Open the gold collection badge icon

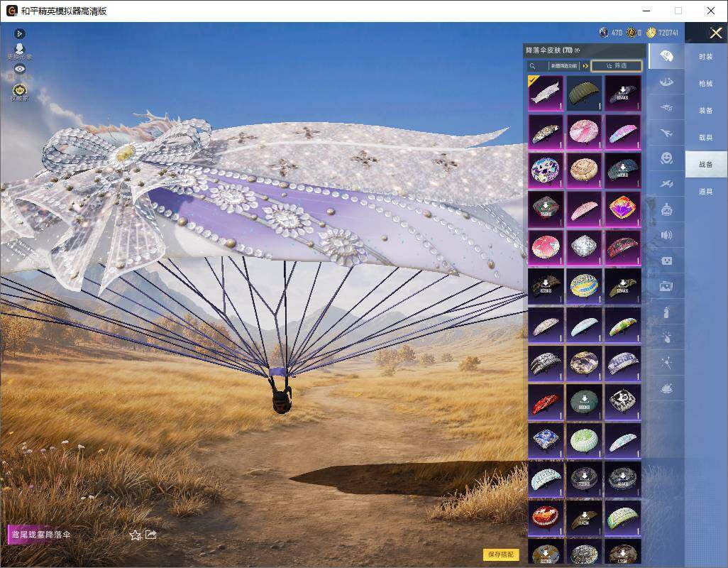19,91
